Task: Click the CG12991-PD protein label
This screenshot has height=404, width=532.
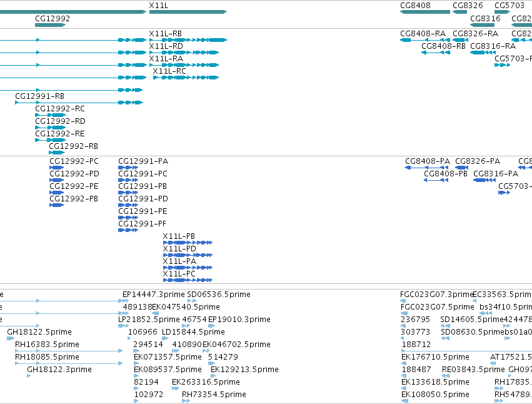Action: pos(143,199)
